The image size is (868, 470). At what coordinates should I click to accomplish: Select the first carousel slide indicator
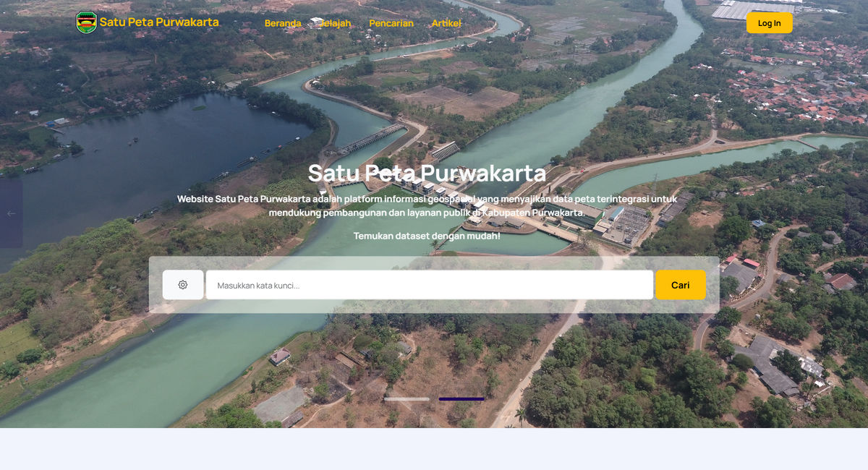(x=407, y=399)
